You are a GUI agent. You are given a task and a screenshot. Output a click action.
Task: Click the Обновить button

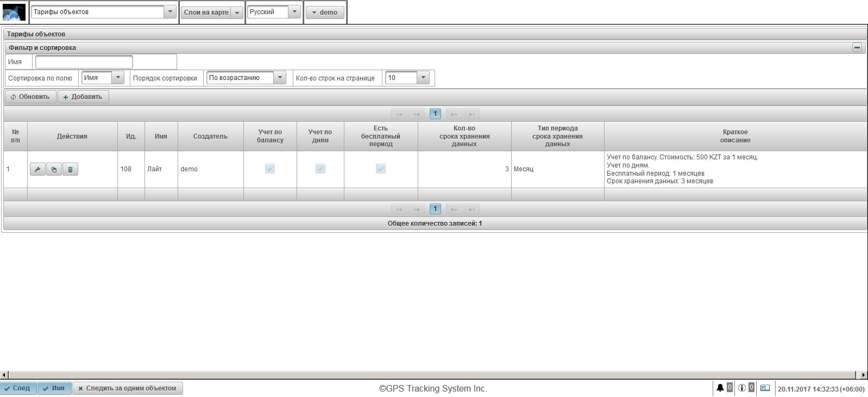tap(30, 97)
